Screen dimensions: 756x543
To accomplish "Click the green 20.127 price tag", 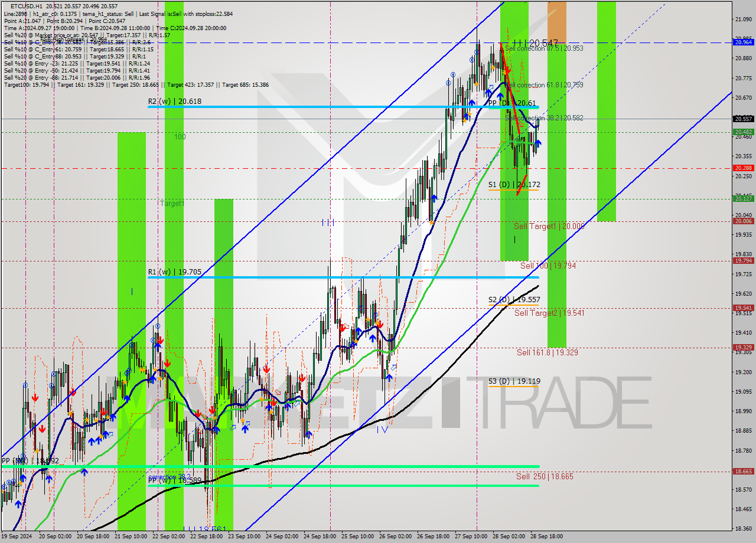I will [743, 199].
